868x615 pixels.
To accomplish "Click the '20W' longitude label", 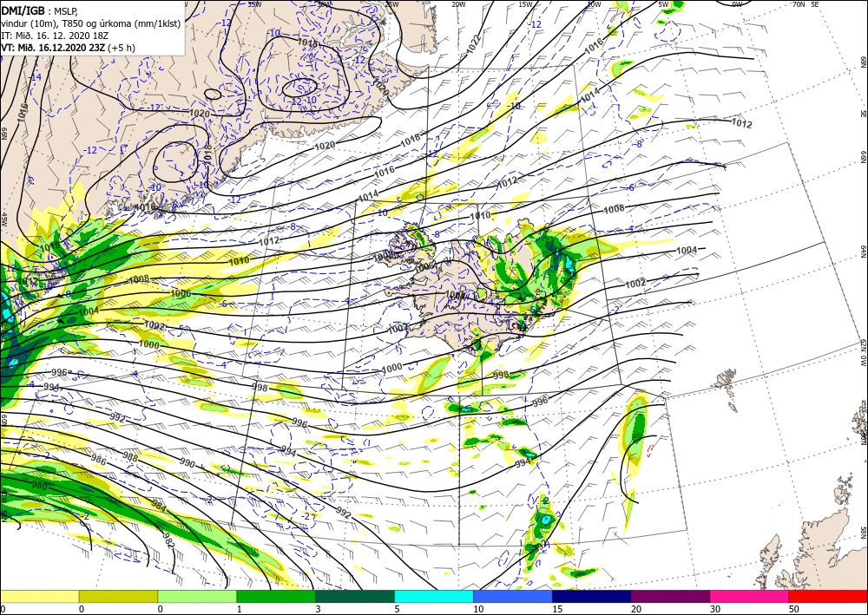I will pyautogui.click(x=457, y=4).
